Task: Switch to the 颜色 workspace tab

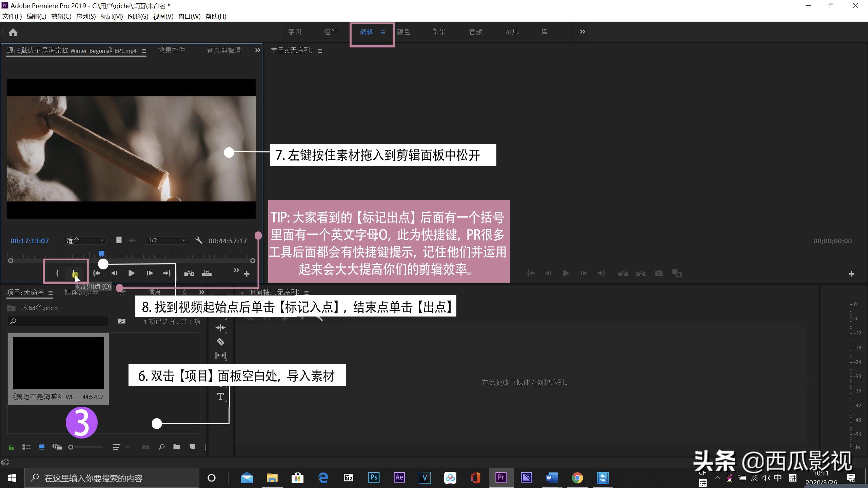Action: (403, 32)
